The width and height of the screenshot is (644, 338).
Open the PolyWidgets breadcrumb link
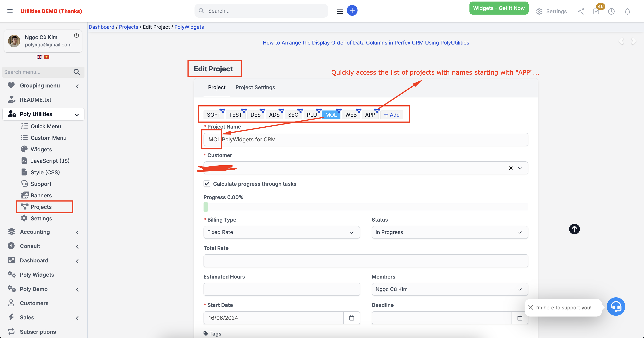[x=189, y=27]
